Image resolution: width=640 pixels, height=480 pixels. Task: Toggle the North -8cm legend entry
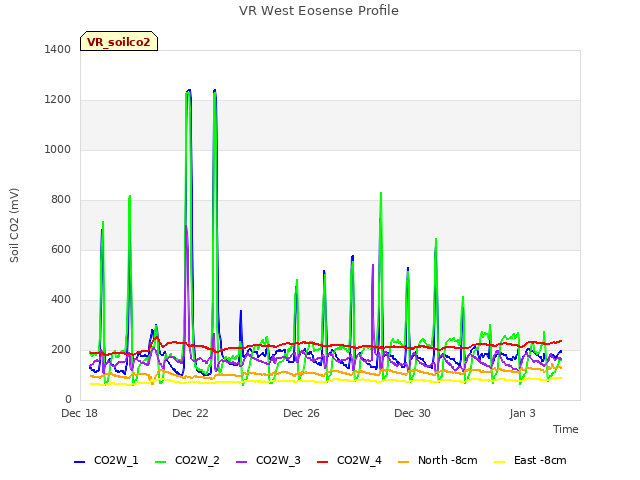tap(438, 460)
